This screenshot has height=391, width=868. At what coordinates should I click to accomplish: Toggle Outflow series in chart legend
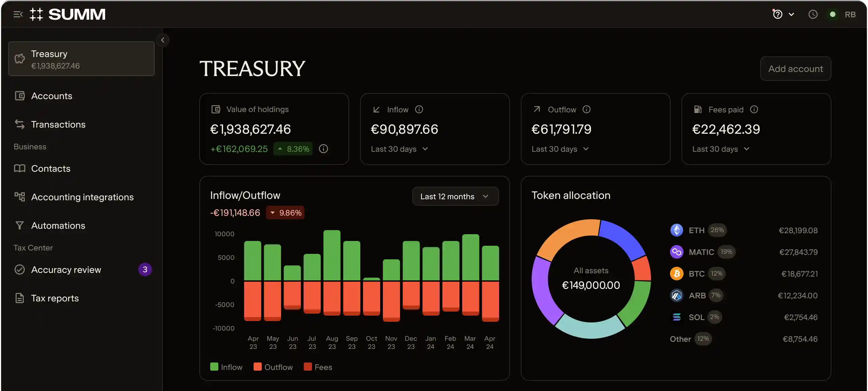pos(273,367)
